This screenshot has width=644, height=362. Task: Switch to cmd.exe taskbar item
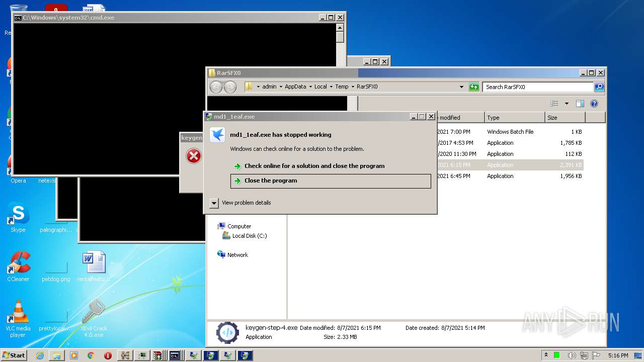pyautogui.click(x=175, y=355)
